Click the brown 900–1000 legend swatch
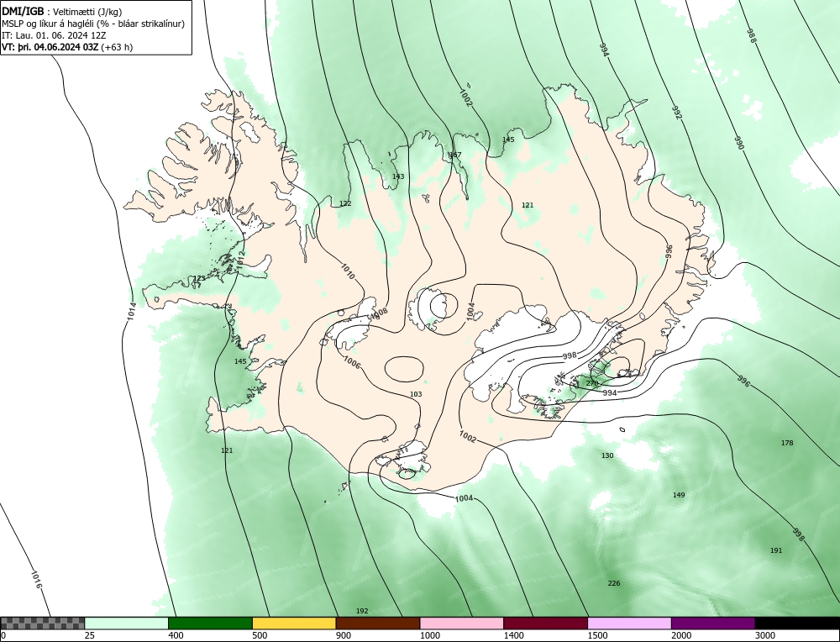This screenshot has width=840, height=642. click(x=378, y=623)
